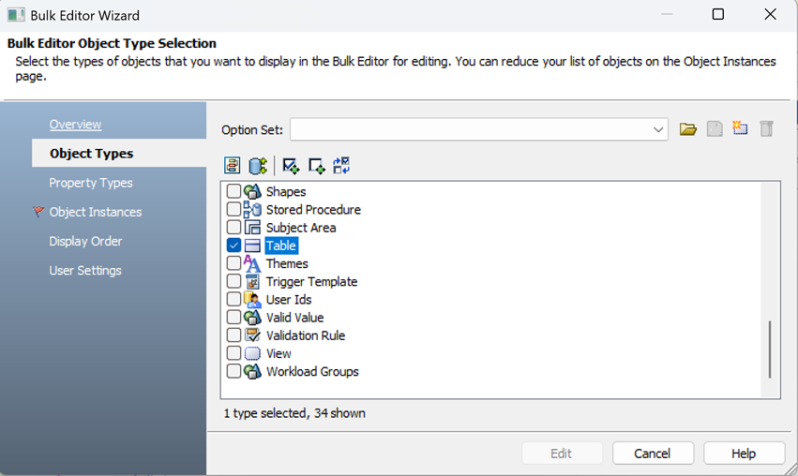This screenshot has height=476, width=798.
Task: Click the new option set icon
Action: (x=740, y=129)
